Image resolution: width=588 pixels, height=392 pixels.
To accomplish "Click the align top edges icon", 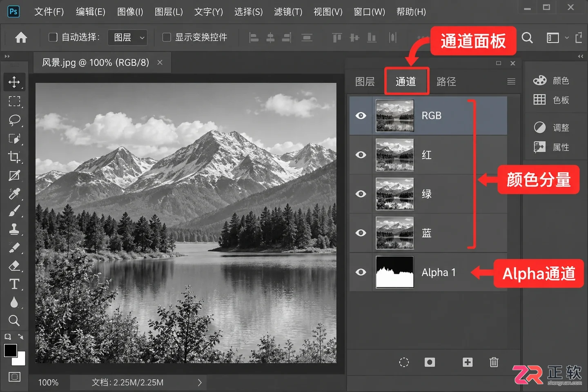I will (x=337, y=38).
